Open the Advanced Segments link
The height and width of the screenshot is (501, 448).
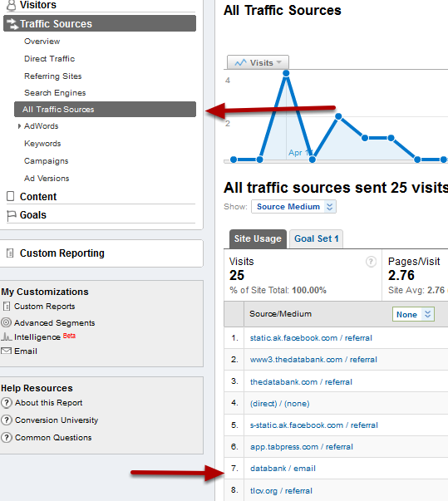coord(54,322)
